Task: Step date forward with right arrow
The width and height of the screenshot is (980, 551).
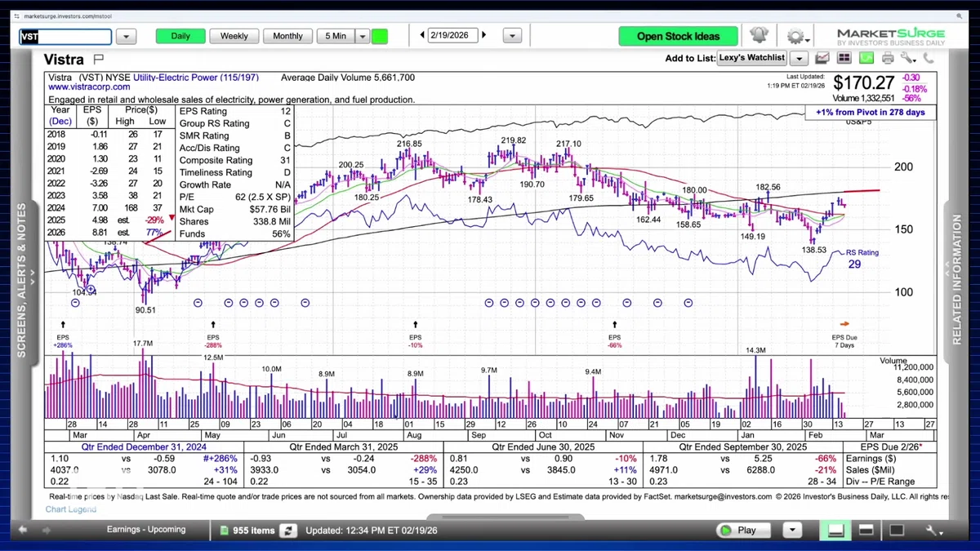Action: 484,36
